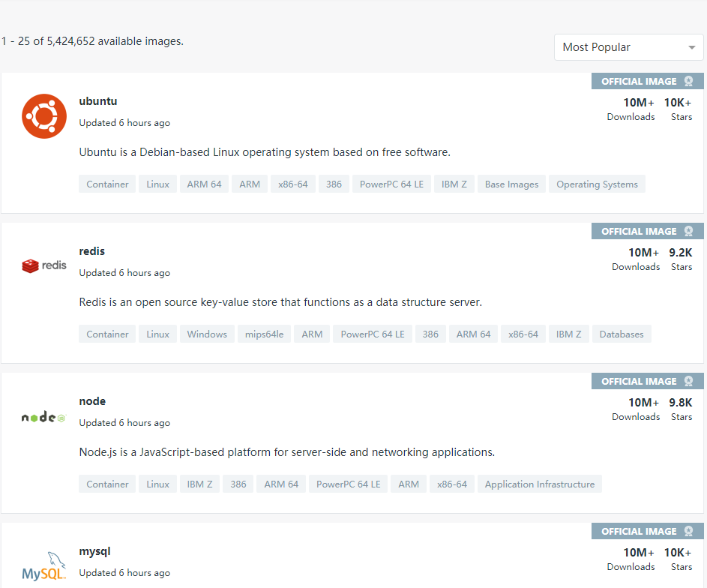Click the Application Infrastructure tag on node

(539, 484)
